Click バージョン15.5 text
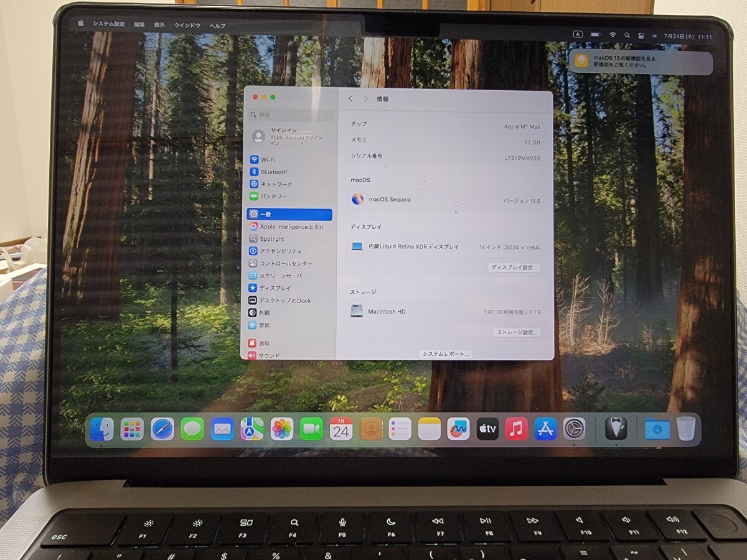Image resolution: width=747 pixels, height=560 pixels. tap(522, 202)
